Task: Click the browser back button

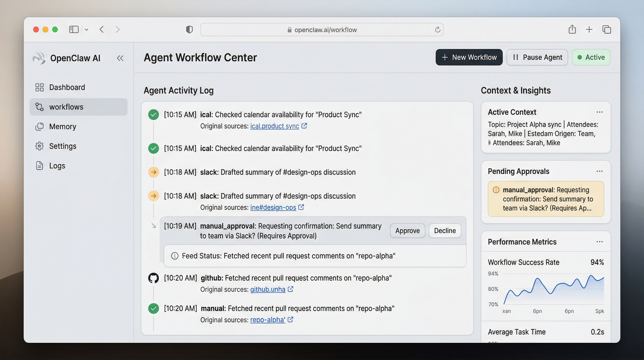Action: click(102, 29)
